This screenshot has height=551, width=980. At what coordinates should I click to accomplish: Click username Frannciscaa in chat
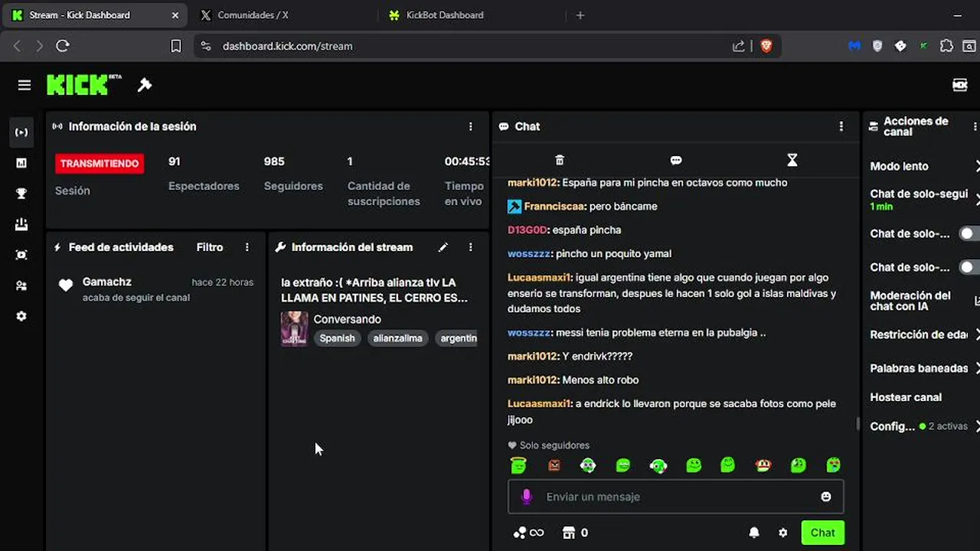click(x=555, y=207)
